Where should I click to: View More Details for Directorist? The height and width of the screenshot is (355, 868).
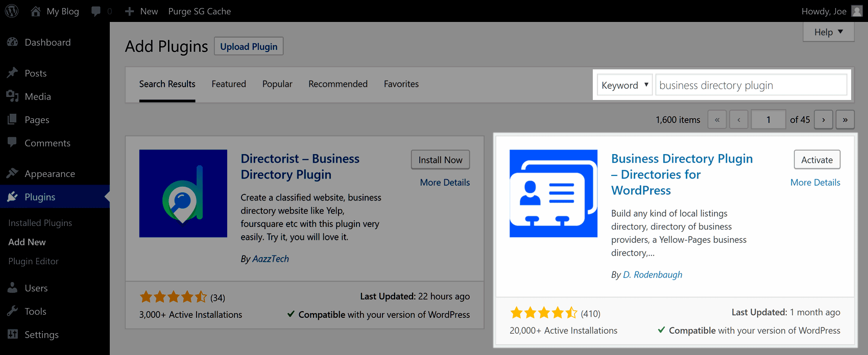(x=445, y=183)
